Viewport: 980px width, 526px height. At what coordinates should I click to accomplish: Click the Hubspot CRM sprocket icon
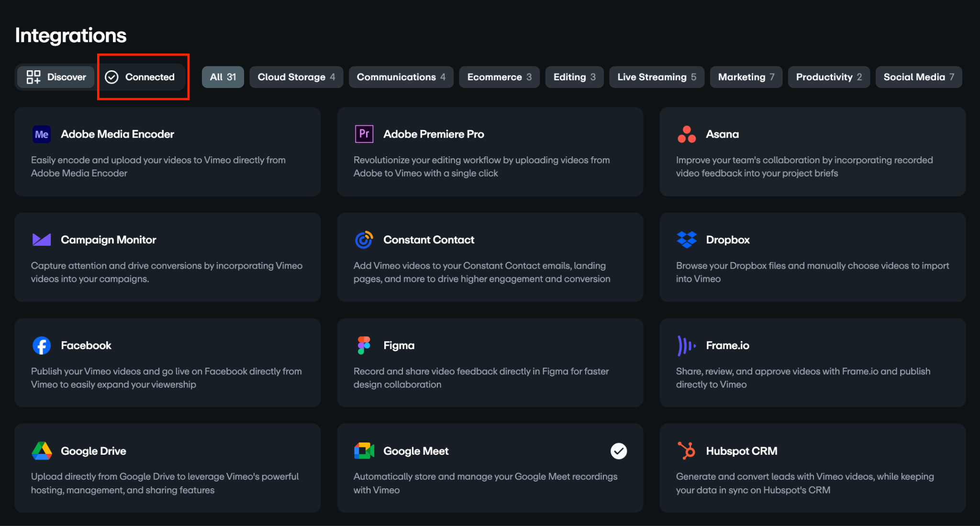pos(687,451)
